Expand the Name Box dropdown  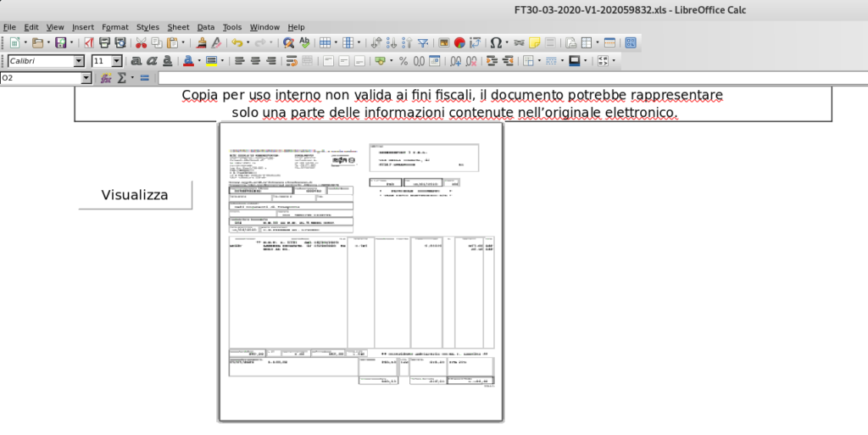86,78
